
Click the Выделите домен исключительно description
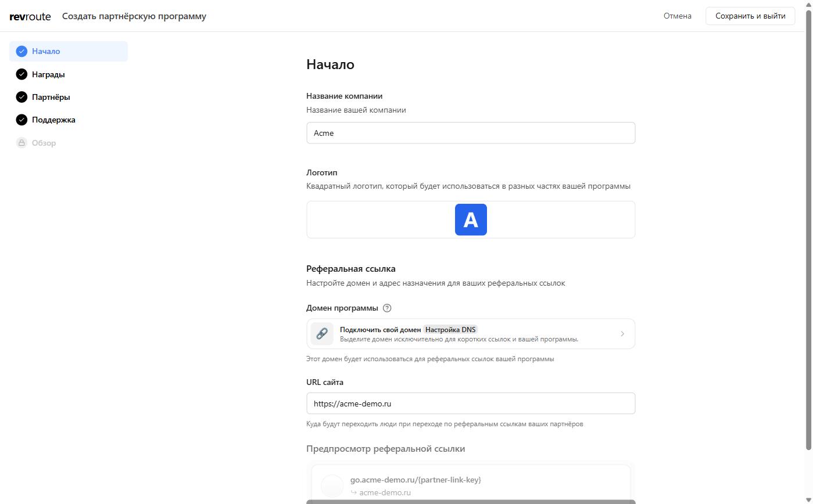[x=459, y=339]
